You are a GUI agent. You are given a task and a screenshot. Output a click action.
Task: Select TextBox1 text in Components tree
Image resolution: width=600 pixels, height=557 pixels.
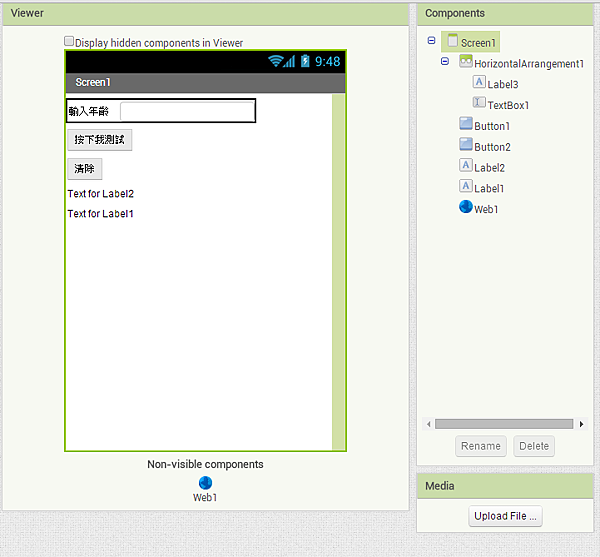508,105
